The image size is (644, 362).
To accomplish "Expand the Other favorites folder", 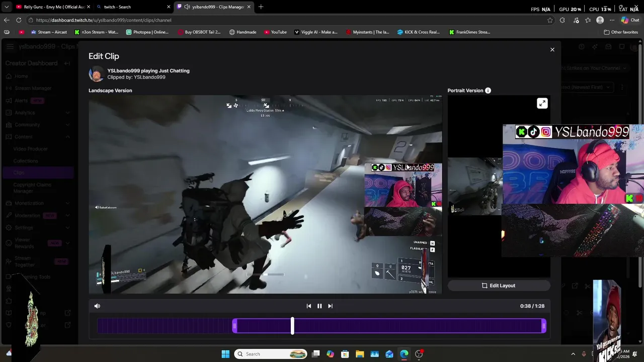I will [x=621, y=32].
